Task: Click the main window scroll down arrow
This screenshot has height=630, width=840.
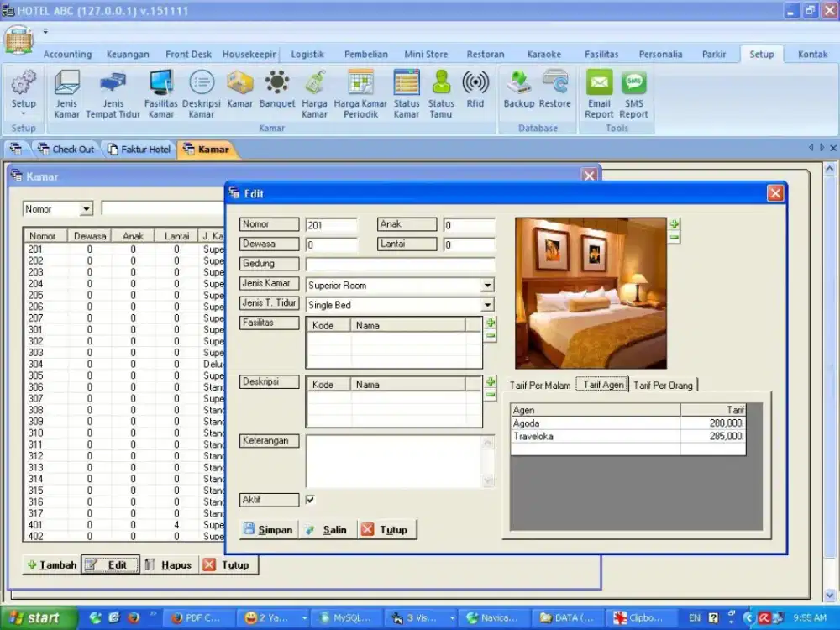Action: [x=829, y=595]
